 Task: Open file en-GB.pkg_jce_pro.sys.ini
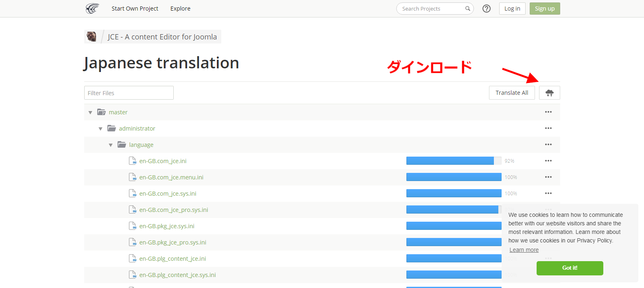coord(173,242)
